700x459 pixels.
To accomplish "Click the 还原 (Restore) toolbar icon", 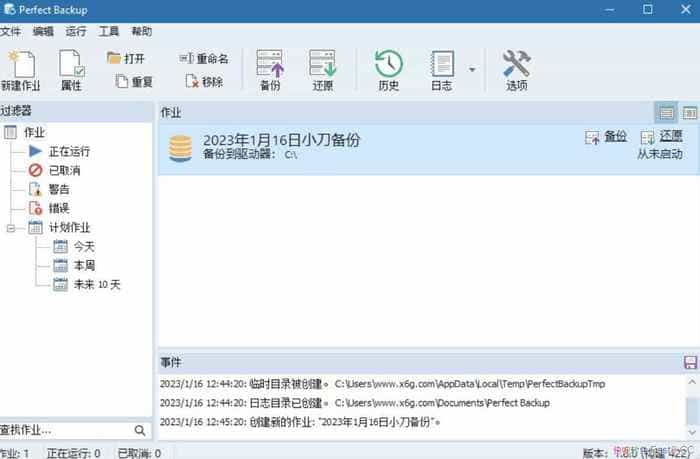I will coord(322,68).
